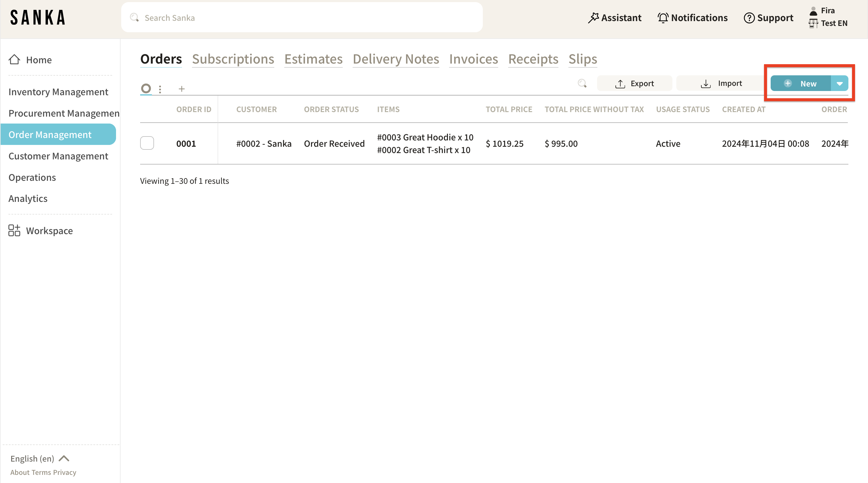This screenshot has height=483, width=868.
Task: Select the circle default view icon
Action: click(x=146, y=89)
